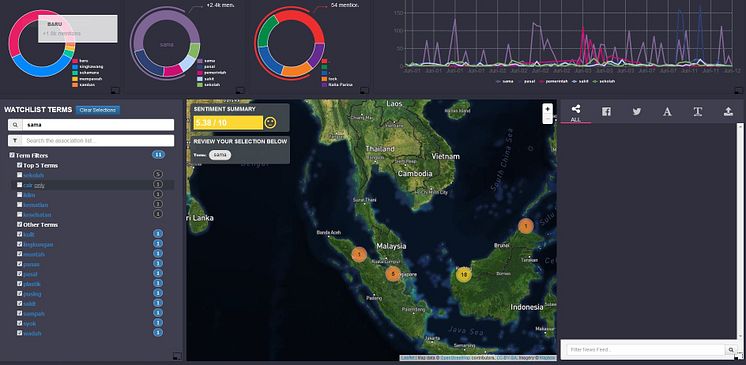This screenshot has width=746, height=365.
Task: Open the serif letter A feed tab
Action: coord(667,112)
